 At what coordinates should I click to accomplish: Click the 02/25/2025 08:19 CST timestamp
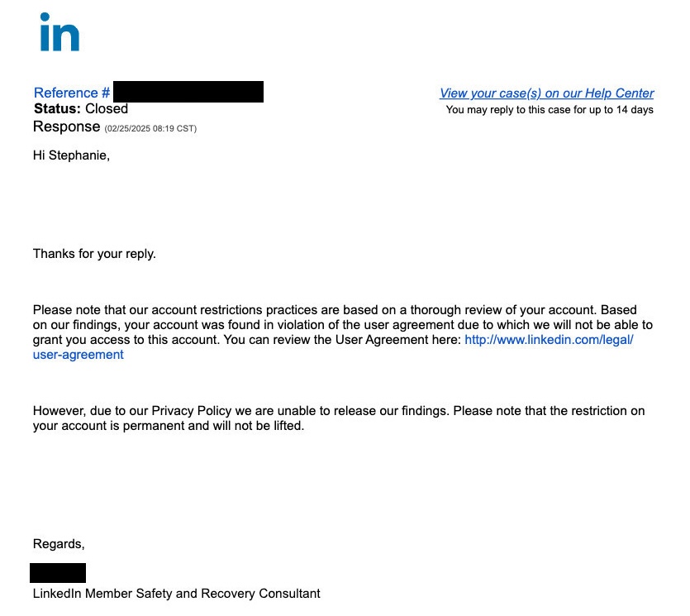150,128
